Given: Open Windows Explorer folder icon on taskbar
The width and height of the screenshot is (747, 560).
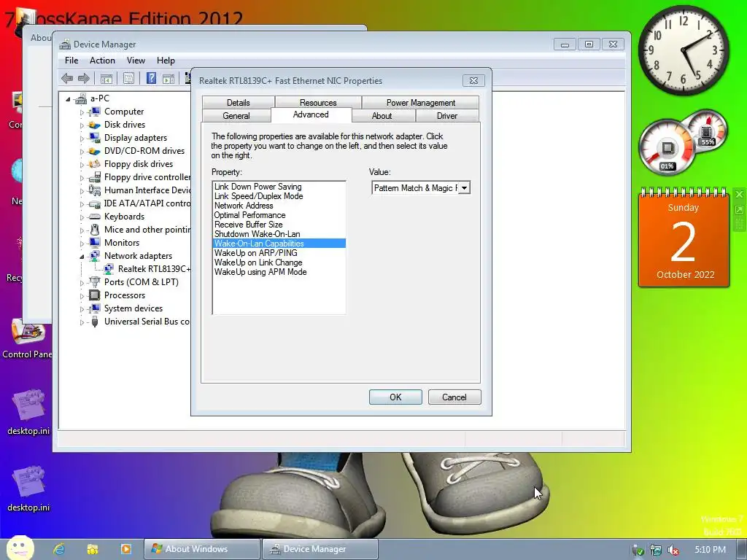Looking at the screenshot, I should tap(93, 549).
